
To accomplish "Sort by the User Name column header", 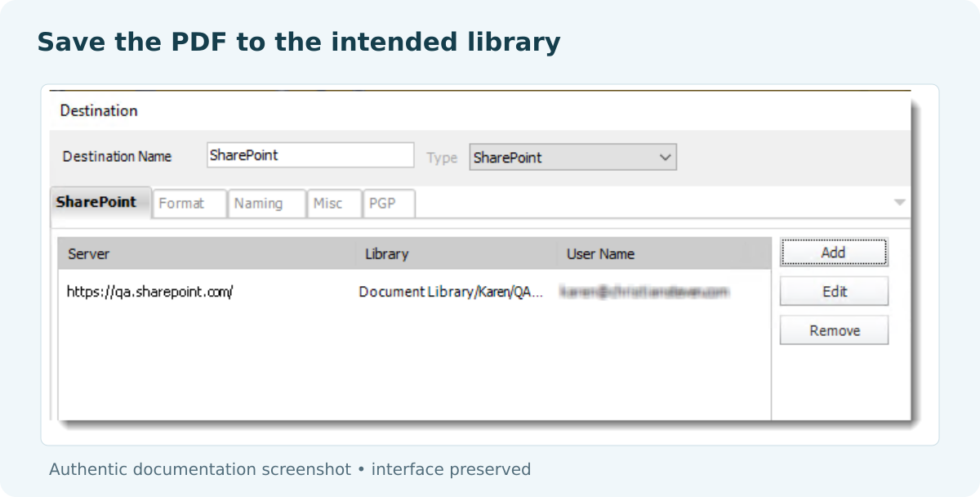I will (663, 253).
